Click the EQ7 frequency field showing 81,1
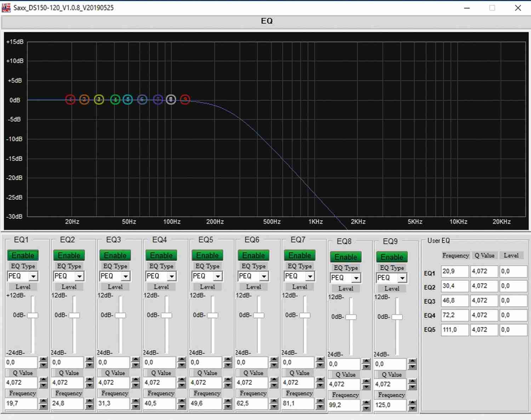Image resolution: width=531 pixels, height=420 pixels. [x=298, y=403]
